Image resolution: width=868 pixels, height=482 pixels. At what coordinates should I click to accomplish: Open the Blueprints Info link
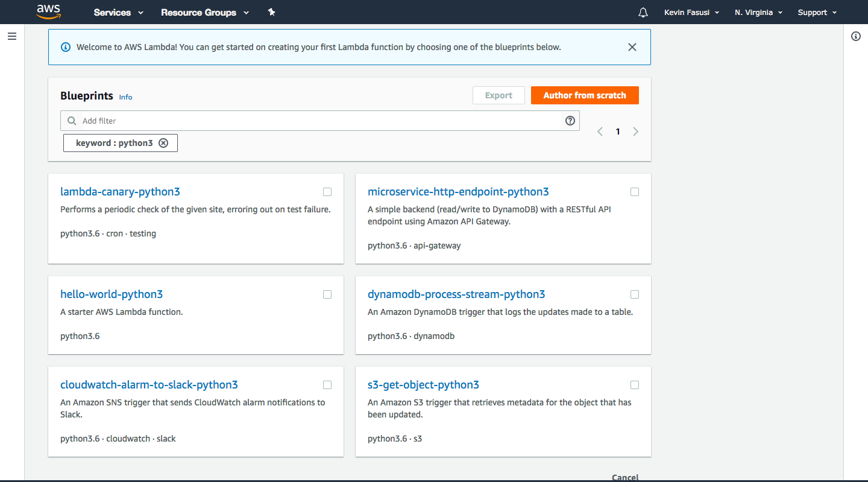point(125,97)
